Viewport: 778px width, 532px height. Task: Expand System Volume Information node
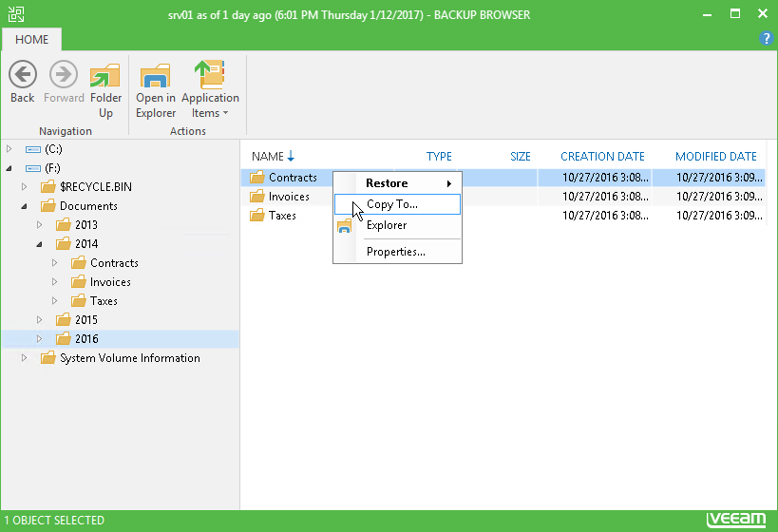pos(24,358)
